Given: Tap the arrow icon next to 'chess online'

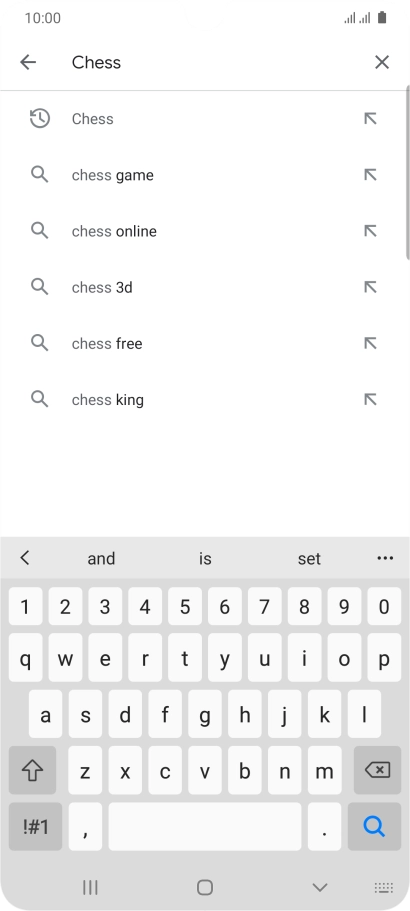Looking at the screenshot, I should point(370,231).
